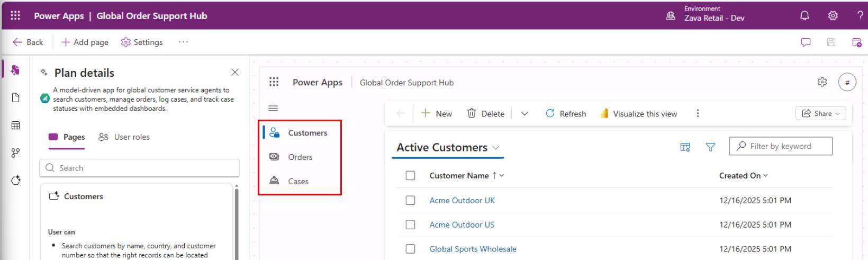Open the Acme Outdoor US record

pyautogui.click(x=462, y=225)
